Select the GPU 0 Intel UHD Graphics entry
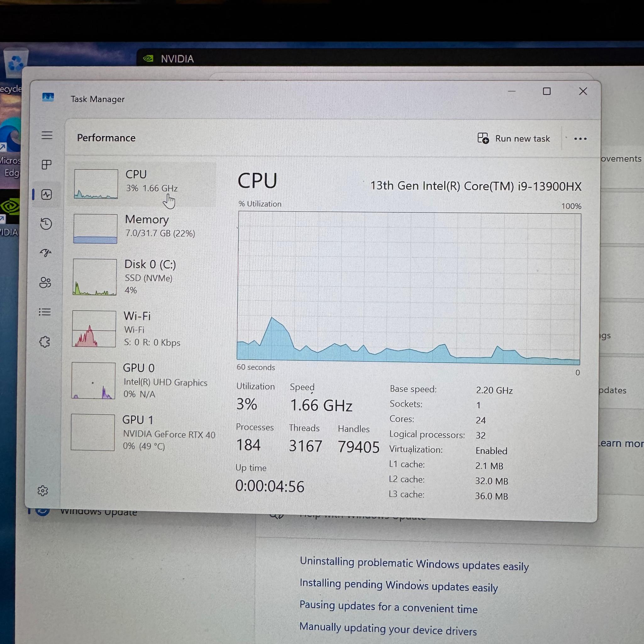 141,381
